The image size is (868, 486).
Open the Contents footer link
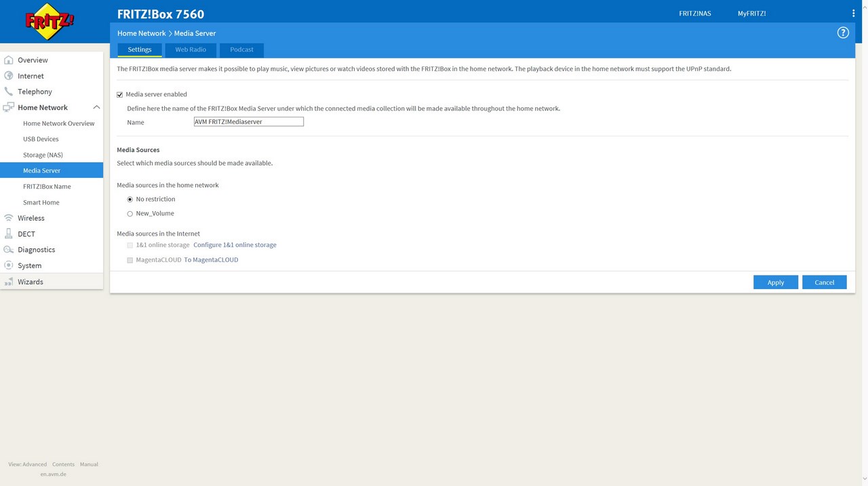click(63, 464)
